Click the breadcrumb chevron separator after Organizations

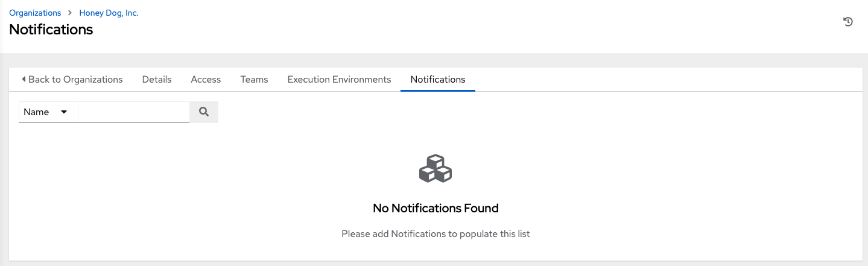click(70, 13)
